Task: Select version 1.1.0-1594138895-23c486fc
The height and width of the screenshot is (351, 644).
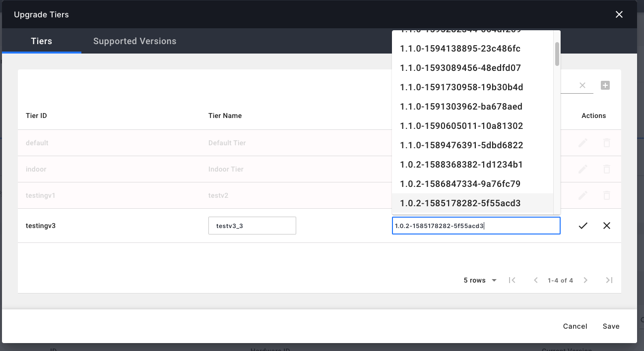Action: click(460, 49)
